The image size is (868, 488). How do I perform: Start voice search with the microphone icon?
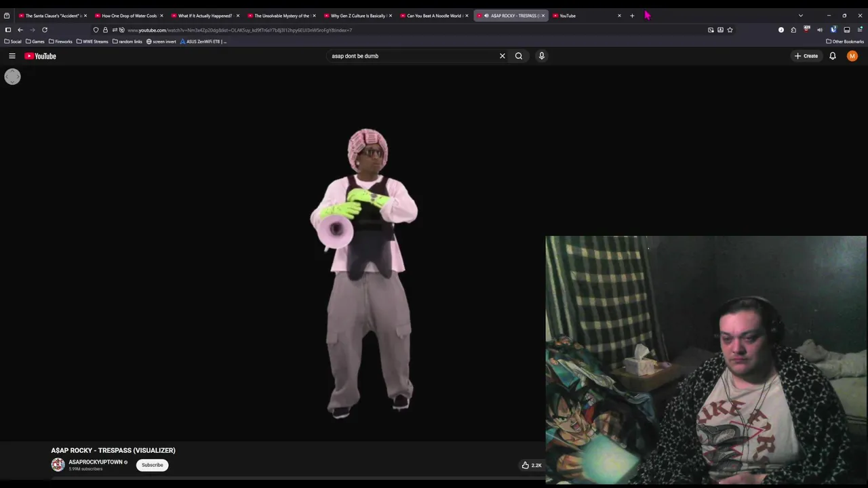click(542, 56)
